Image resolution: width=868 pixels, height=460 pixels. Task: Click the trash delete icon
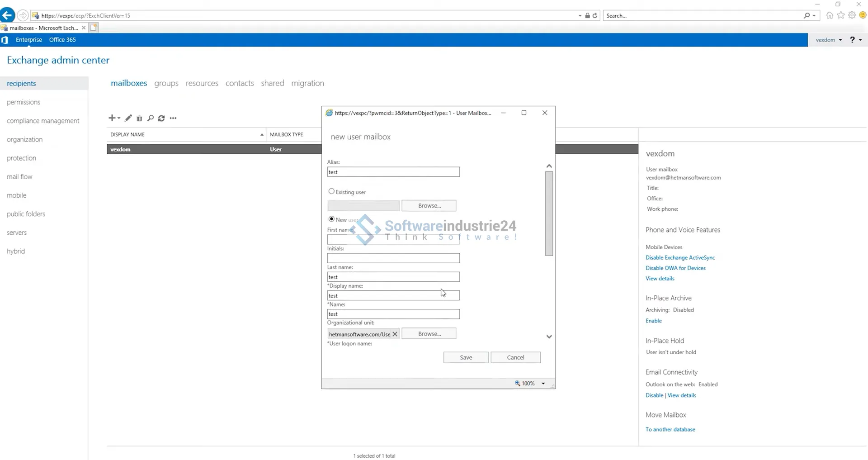click(139, 118)
